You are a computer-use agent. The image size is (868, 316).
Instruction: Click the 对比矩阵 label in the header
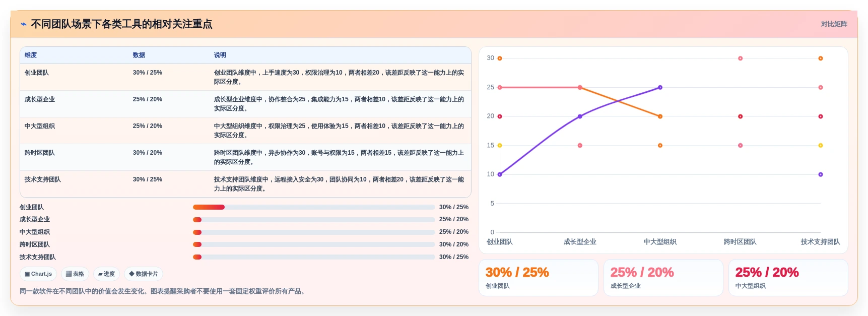[834, 24]
